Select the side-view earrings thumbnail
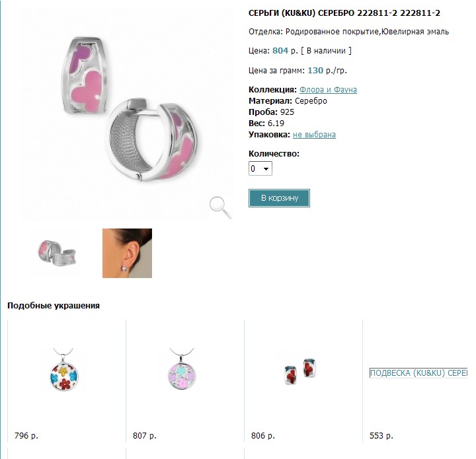The image size is (476, 459). [57, 253]
